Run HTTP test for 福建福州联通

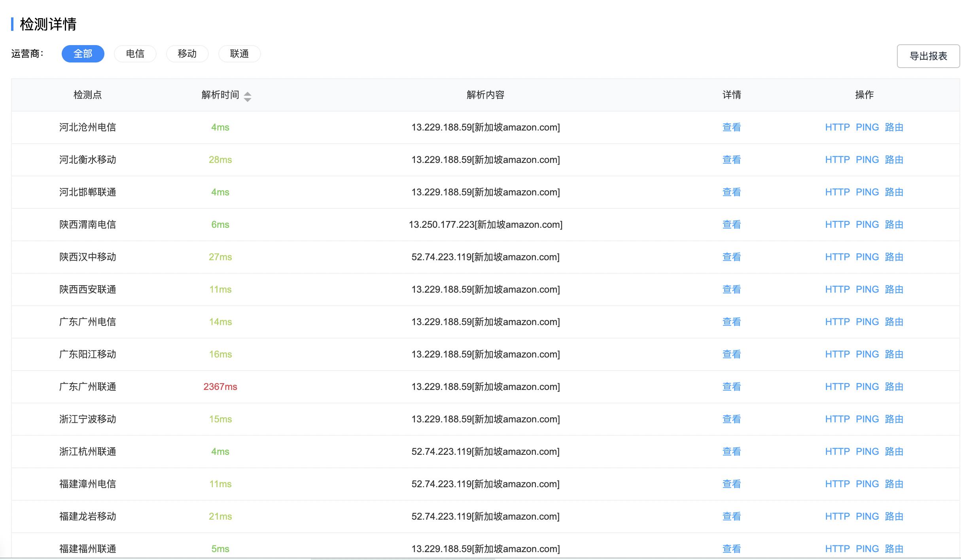(837, 549)
